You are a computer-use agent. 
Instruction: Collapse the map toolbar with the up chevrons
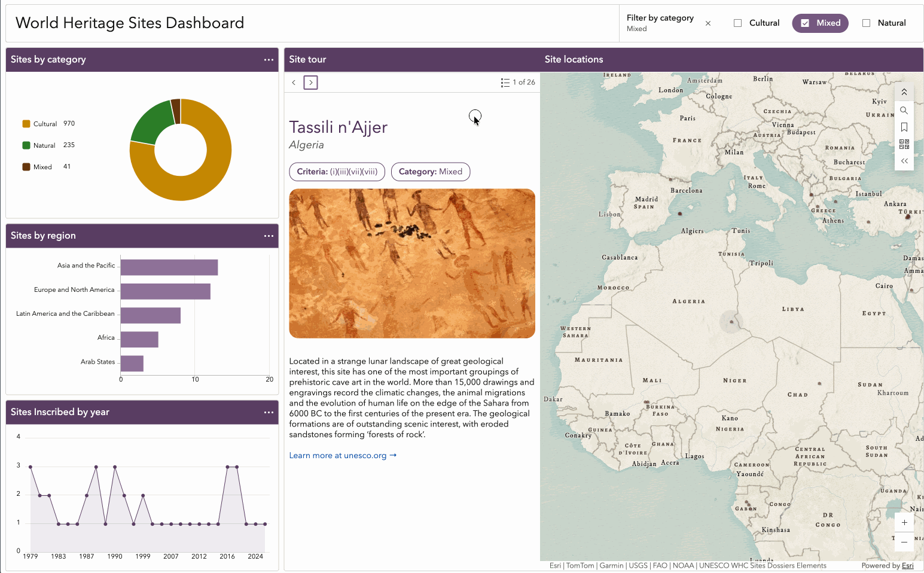[904, 92]
